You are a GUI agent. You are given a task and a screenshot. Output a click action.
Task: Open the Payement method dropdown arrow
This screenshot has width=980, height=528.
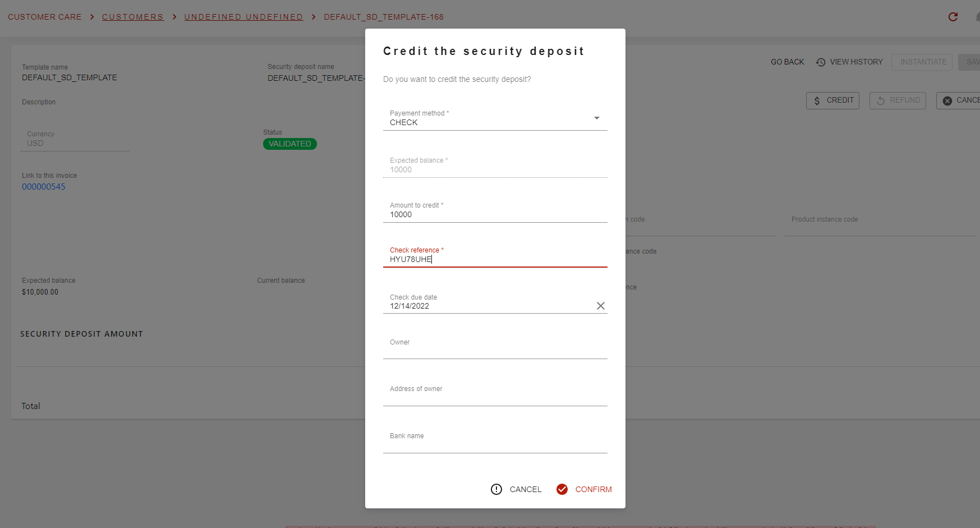(x=597, y=118)
